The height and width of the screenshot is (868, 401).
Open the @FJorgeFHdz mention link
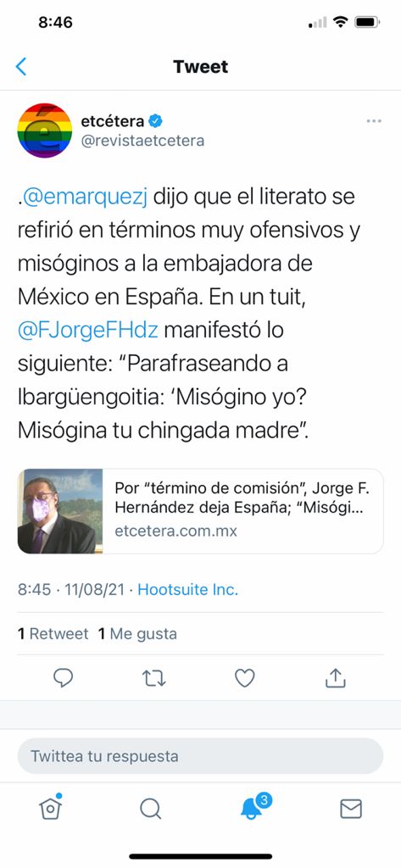pos(88,331)
